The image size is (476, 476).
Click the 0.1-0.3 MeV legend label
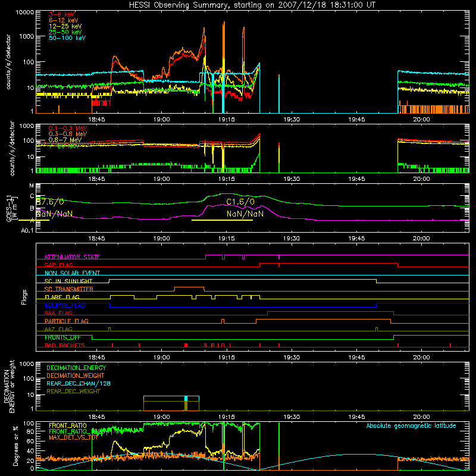coord(68,128)
